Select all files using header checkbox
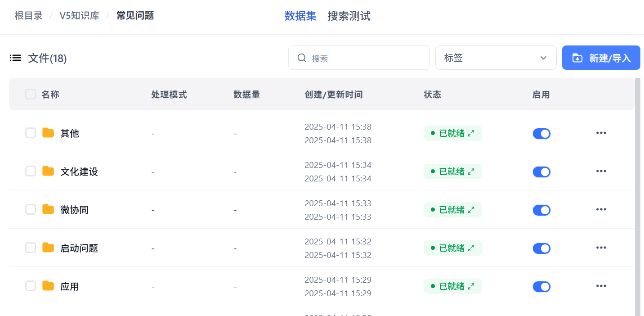 31,94
